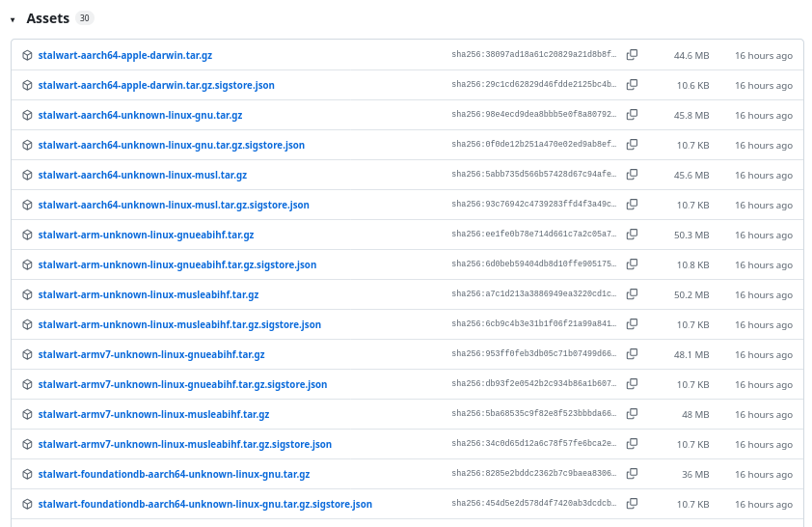This screenshot has height=527, width=812.
Task: Click package icon beside stalwart-aarch64-unknown-linux-gnu.tar.gz
Action: [x=27, y=115]
